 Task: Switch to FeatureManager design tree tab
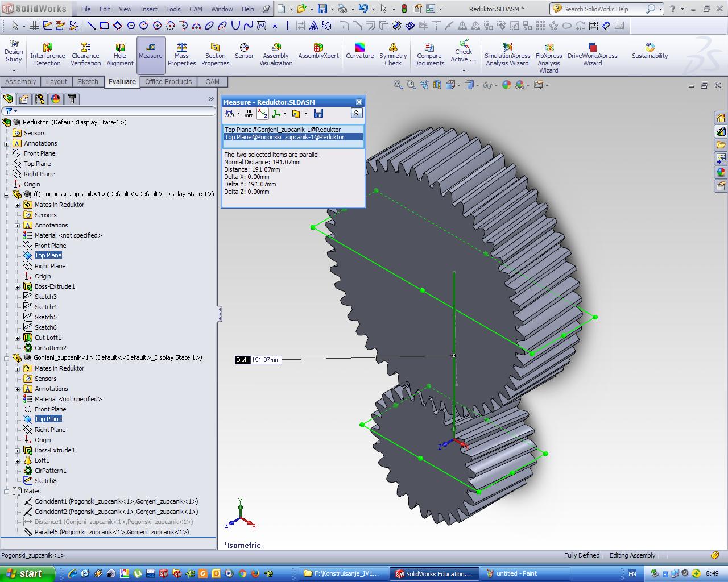click(9, 99)
